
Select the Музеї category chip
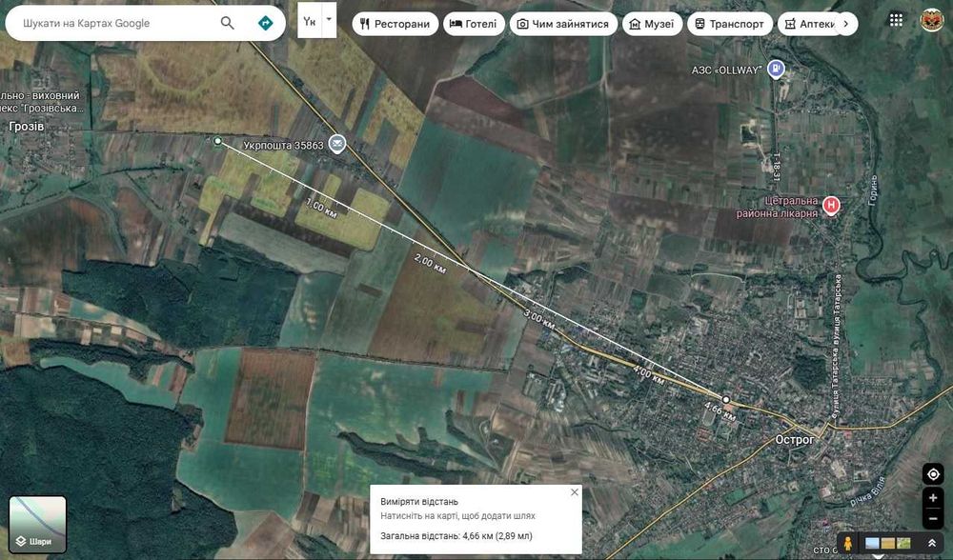pos(652,24)
